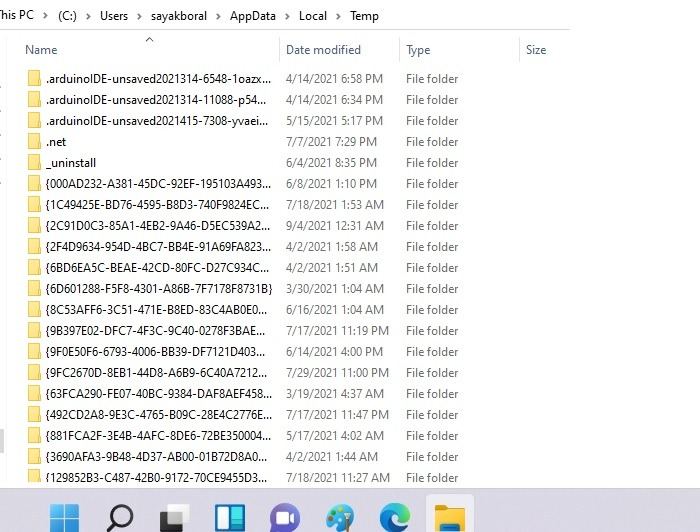
Task: Click folder icon of {9F0E50F6-6793 row
Action: pyautogui.click(x=34, y=351)
